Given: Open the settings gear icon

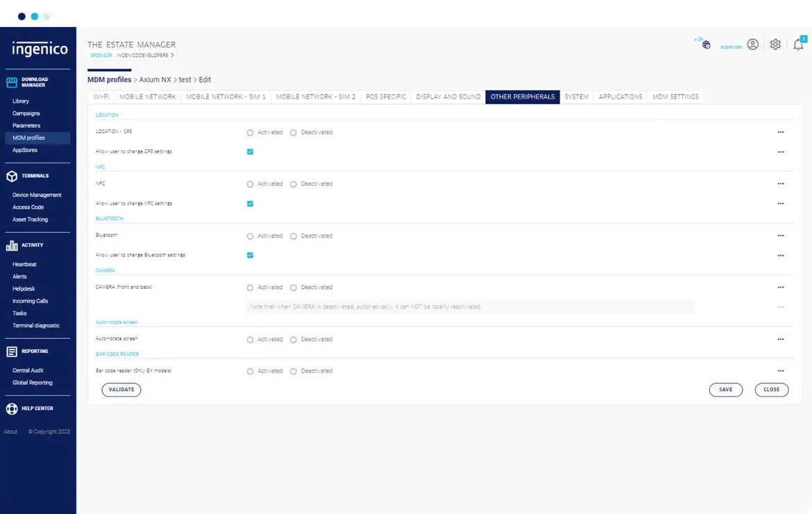Looking at the screenshot, I should pyautogui.click(x=775, y=44).
